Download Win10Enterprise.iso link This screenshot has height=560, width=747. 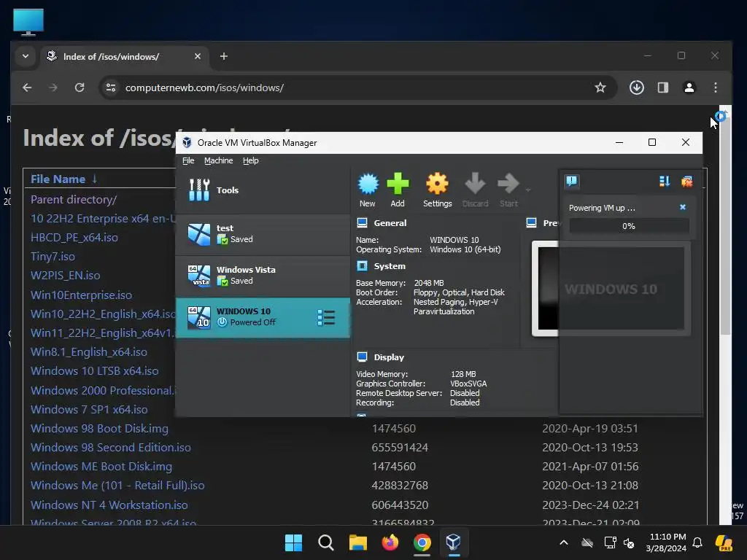pyautogui.click(x=82, y=295)
